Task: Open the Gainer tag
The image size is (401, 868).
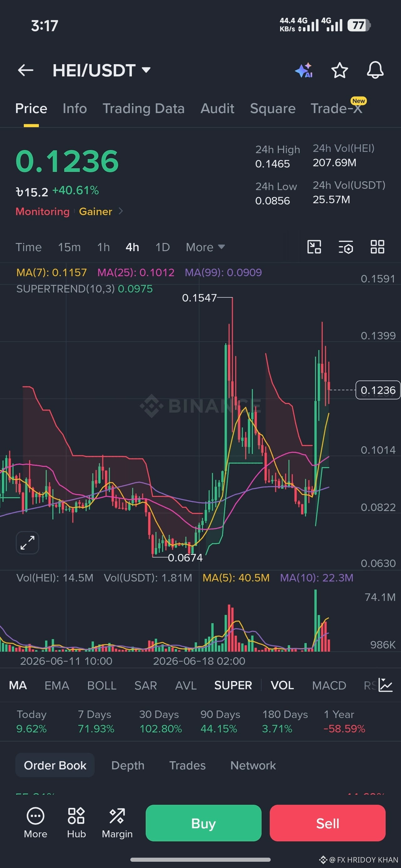Action: [x=96, y=211]
